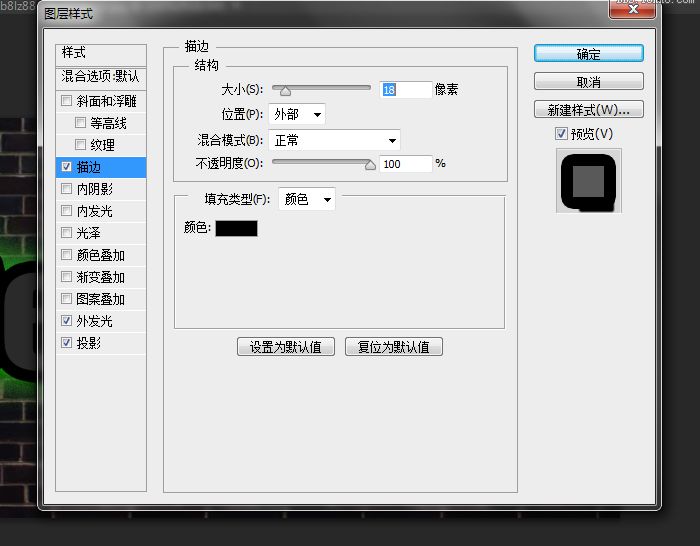The width and height of the screenshot is (700, 546).
Task: Click the 设置为默认值 button
Action: pyautogui.click(x=286, y=346)
